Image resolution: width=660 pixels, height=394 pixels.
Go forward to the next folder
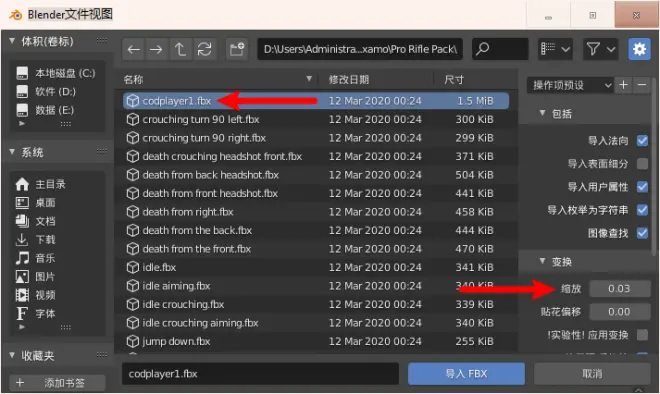click(x=156, y=49)
